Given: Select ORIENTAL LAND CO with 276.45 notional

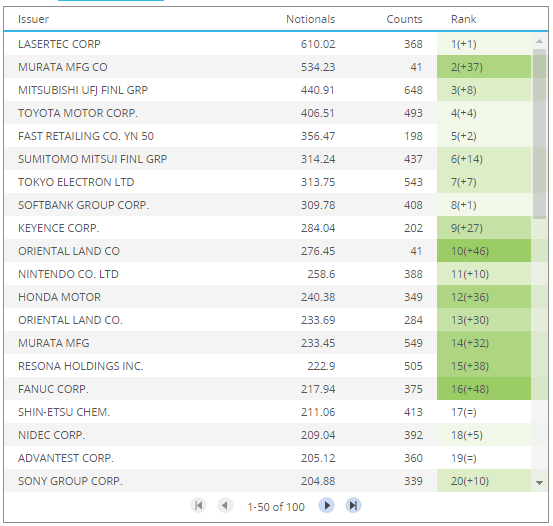Looking at the screenshot, I should [69, 251].
